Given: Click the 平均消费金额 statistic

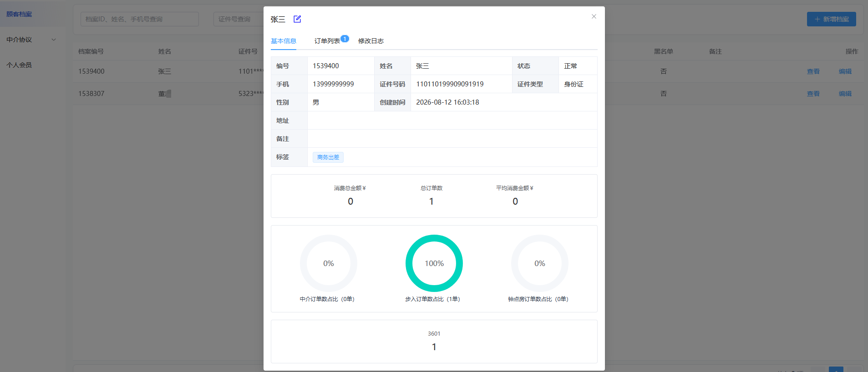Looking at the screenshot, I should [515, 196].
